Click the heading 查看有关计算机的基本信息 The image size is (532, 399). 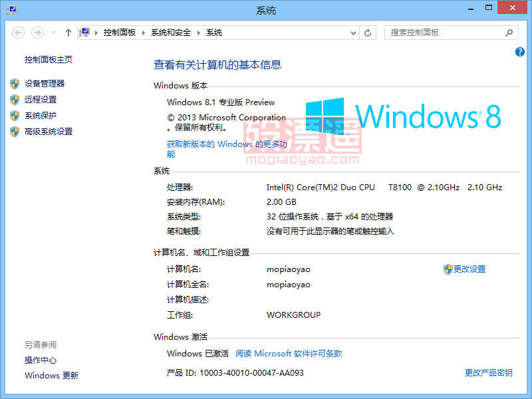click(217, 65)
